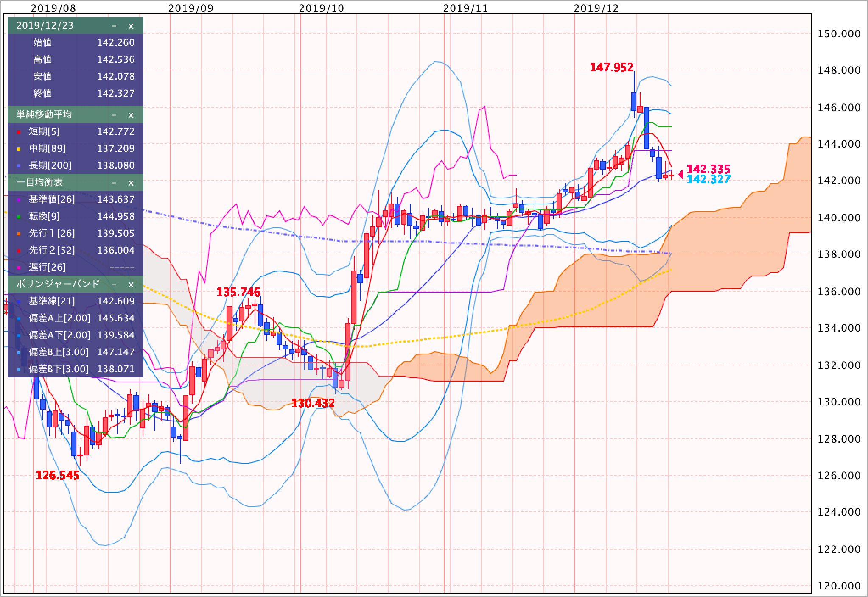Click the 2019/12/23 date header

(x=76, y=25)
